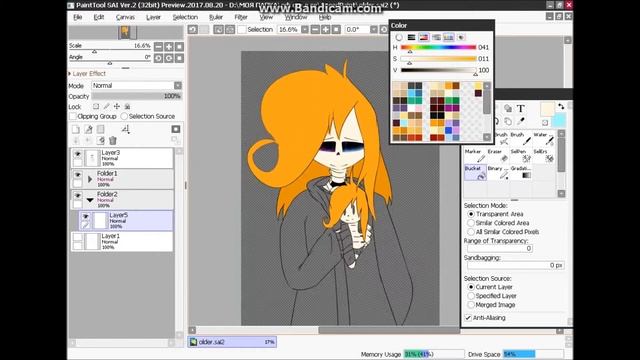640x360 pixels.
Task: Expand Folder1 layer group
Action: coord(90,179)
